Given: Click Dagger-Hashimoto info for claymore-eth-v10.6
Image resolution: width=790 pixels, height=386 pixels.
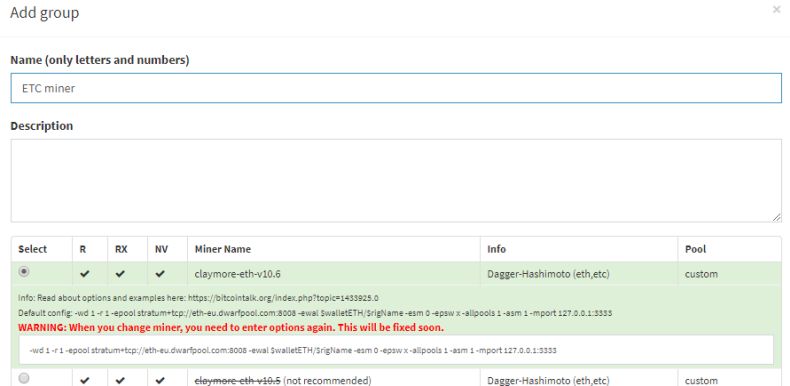Looking at the screenshot, I should coord(548,274).
